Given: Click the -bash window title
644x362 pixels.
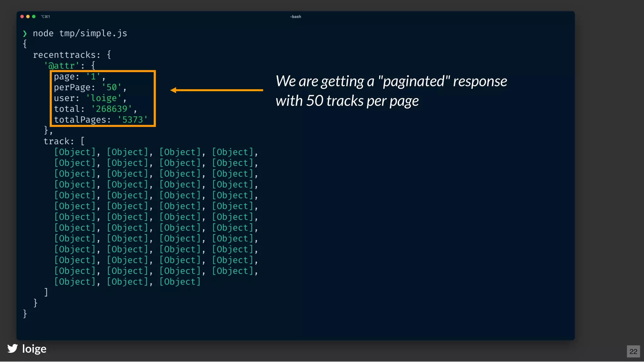Looking at the screenshot, I should [x=296, y=17].
